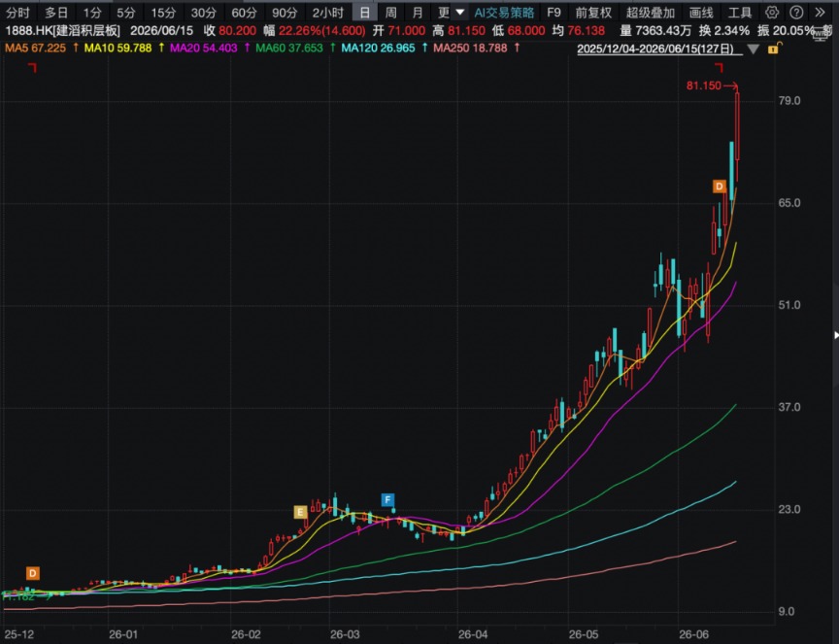Expand the right side panel arrow
Image resolution: width=839 pixels, height=644 pixels.
coord(836,335)
